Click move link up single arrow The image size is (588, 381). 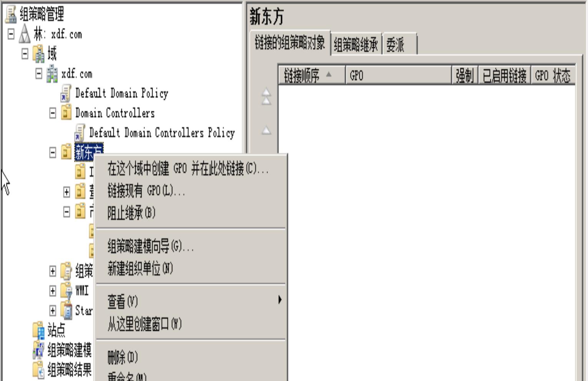[x=266, y=130]
